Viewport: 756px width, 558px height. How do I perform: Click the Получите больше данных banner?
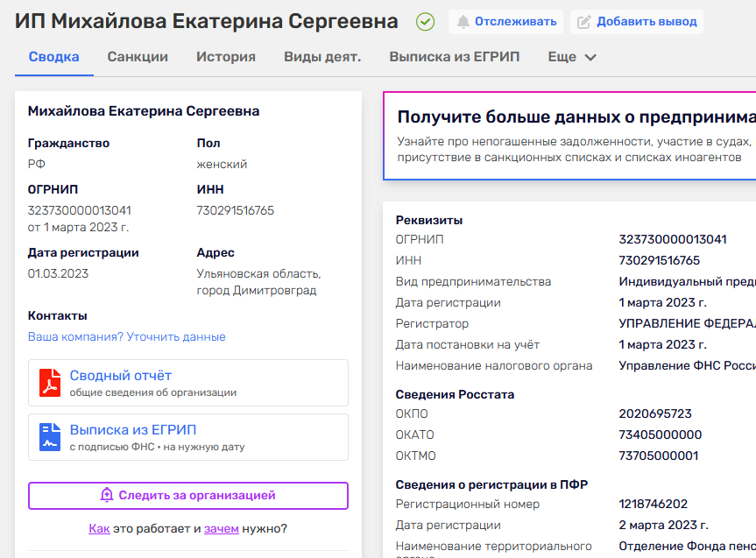coord(569,136)
